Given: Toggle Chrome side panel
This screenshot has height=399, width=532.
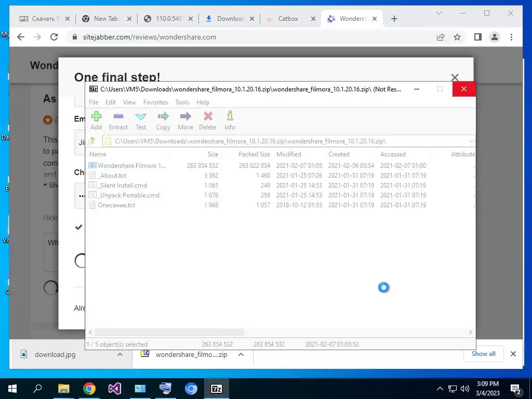Looking at the screenshot, I should pyautogui.click(x=478, y=37).
